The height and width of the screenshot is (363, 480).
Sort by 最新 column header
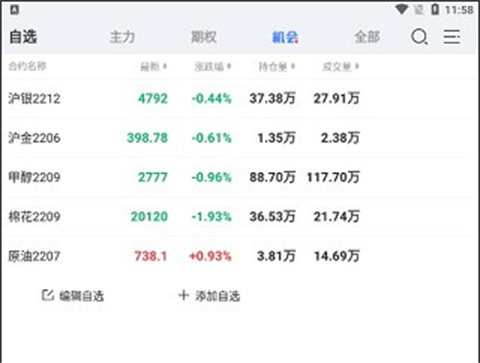coord(153,67)
